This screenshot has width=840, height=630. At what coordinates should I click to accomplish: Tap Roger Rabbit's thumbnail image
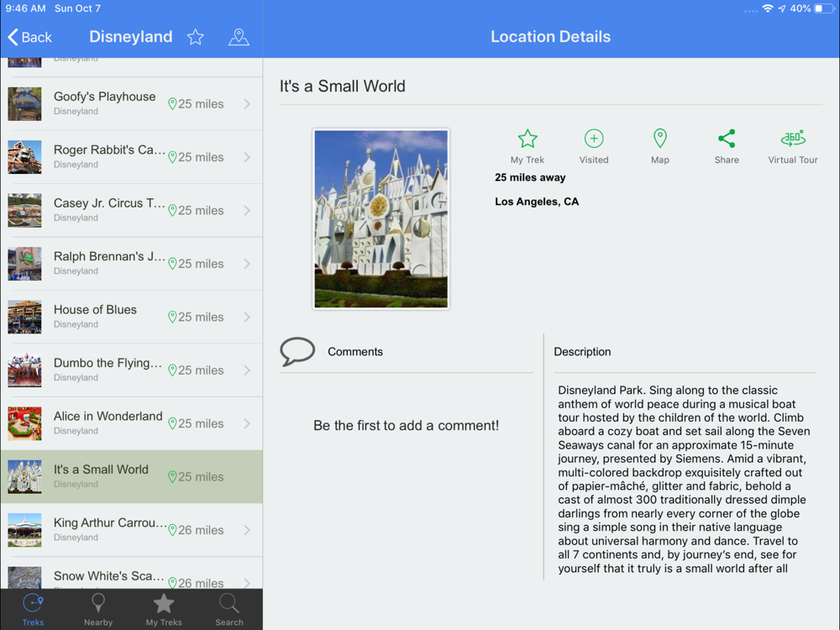tap(24, 157)
